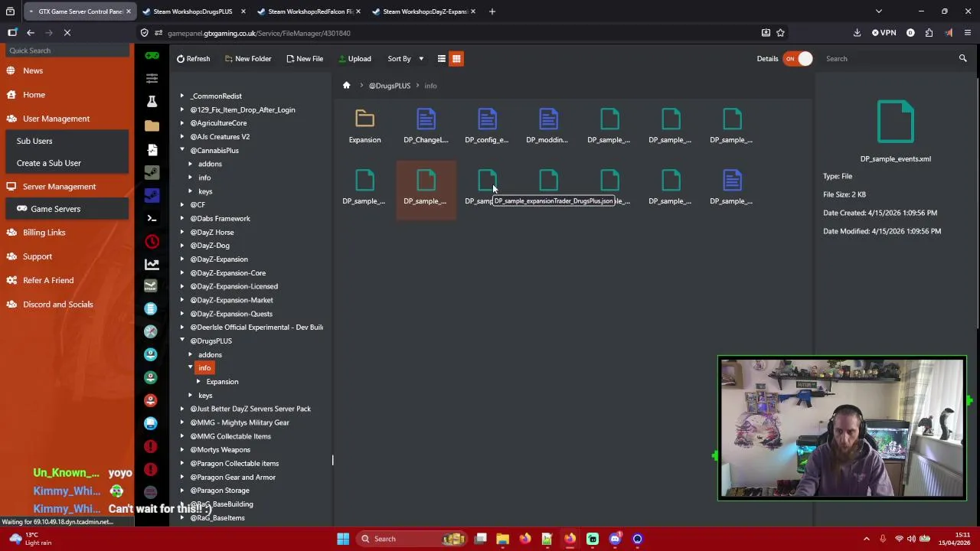Image resolution: width=980 pixels, height=551 pixels.
Task: Expand the @CF folder arrow
Action: 182,205
